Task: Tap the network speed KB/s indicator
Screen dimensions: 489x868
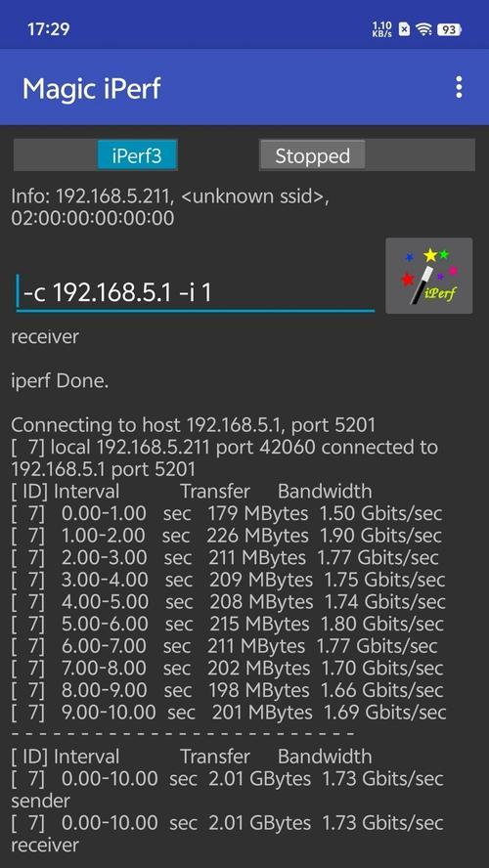Action: click(381, 30)
